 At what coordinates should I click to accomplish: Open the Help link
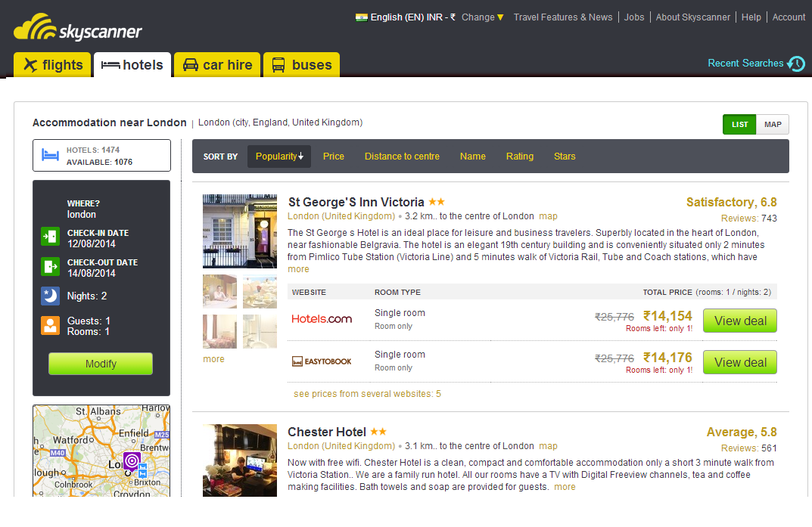(751, 17)
